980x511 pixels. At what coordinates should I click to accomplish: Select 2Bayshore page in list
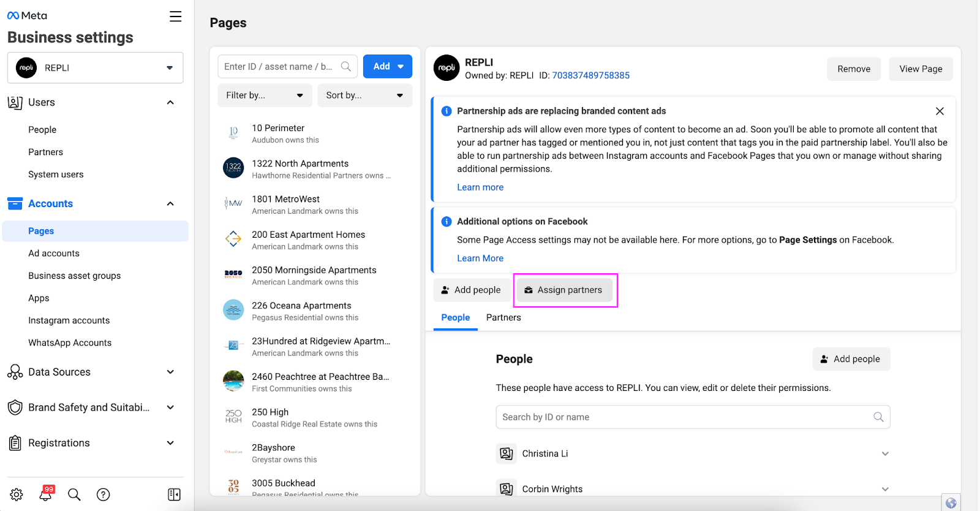tap(315, 453)
